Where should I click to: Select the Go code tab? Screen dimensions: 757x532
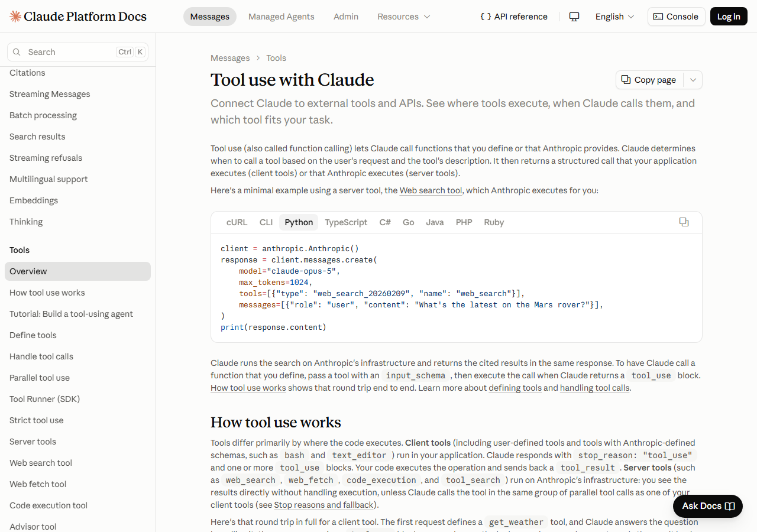pyautogui.click(x=409, y=222)
